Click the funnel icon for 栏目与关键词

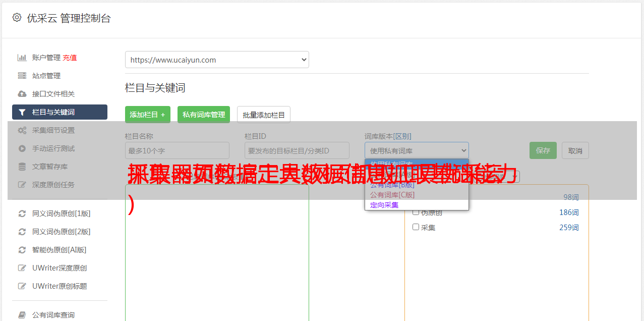click(22, 112)
